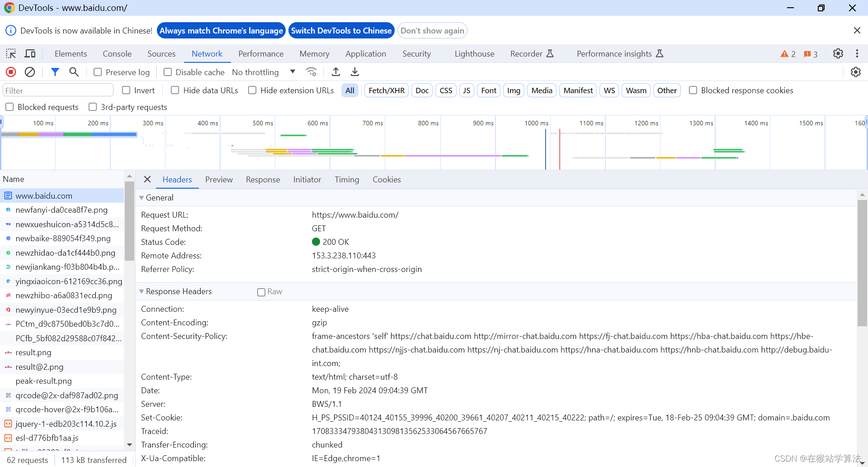Select the www.baidu.com document request

62,196
